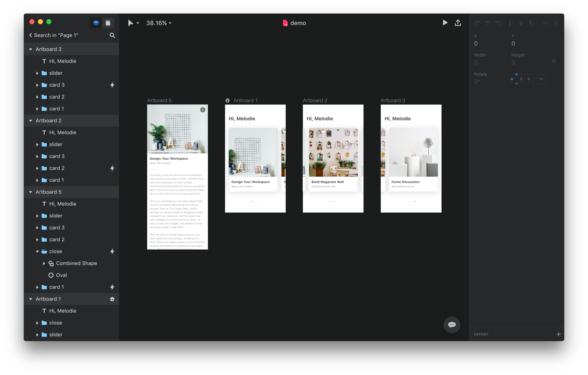Add an export preset with the plus button
The width and height of the screenshot is (588, 375).
[x=559, y=334]
